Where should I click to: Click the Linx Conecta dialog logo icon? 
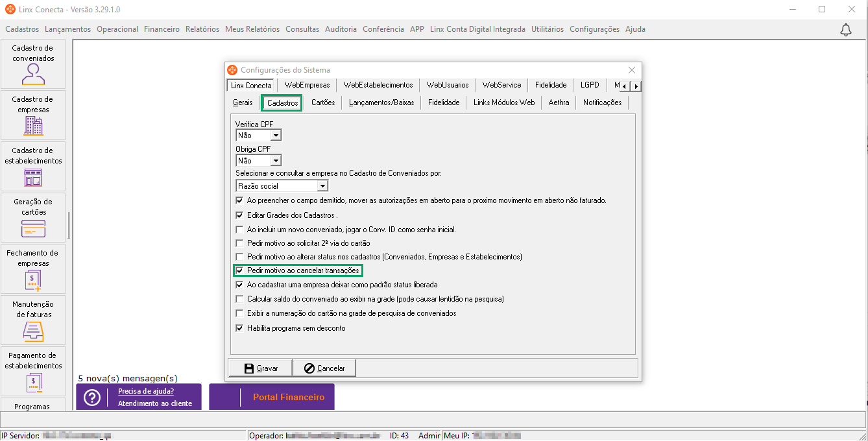[232, 70]
